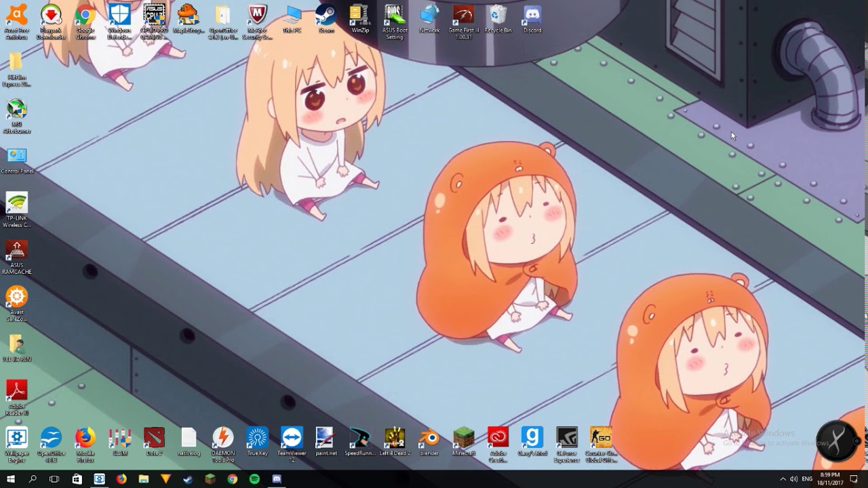Open paint.net desktop shortcut

(326, 442)
